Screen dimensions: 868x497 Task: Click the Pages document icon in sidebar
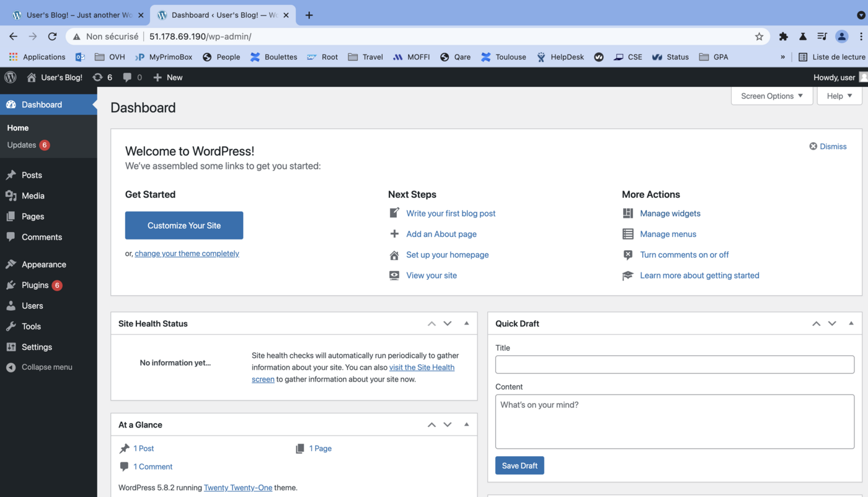pos(11,216)
